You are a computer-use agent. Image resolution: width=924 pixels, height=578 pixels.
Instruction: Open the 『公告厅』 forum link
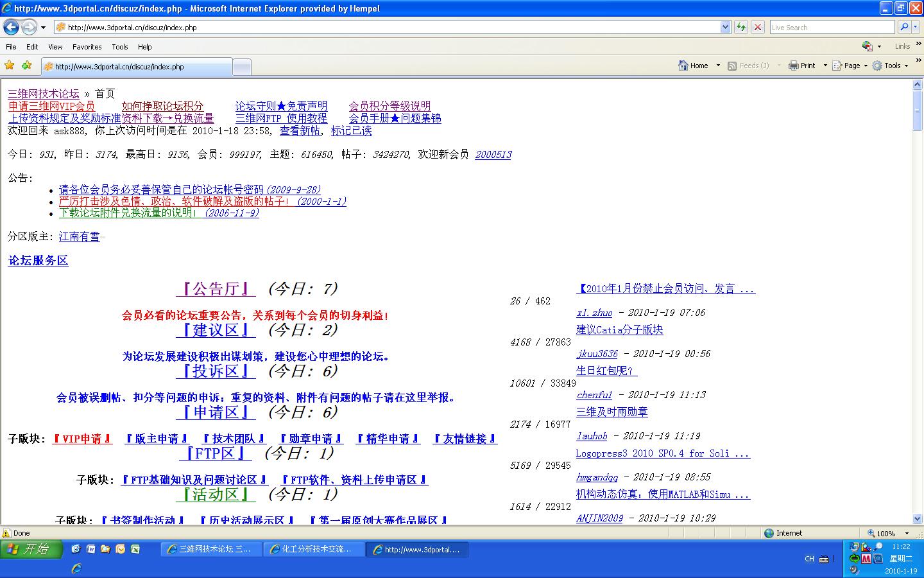216,289
